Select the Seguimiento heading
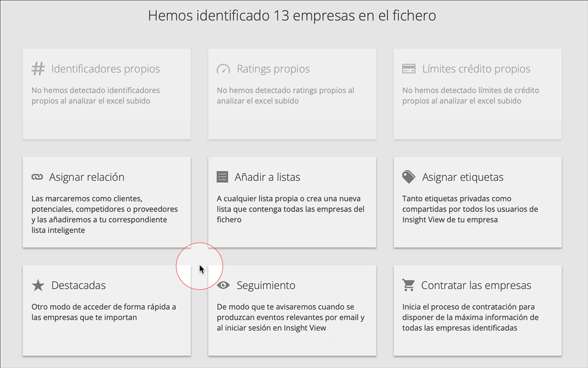588x368 pixels. point(266,286)
